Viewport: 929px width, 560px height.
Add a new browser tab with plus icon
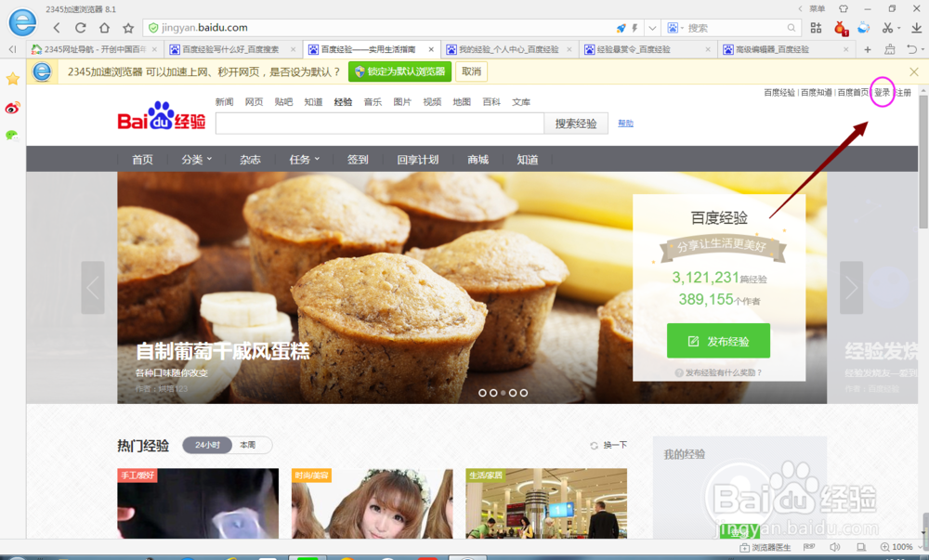click(x=868, y=50)
